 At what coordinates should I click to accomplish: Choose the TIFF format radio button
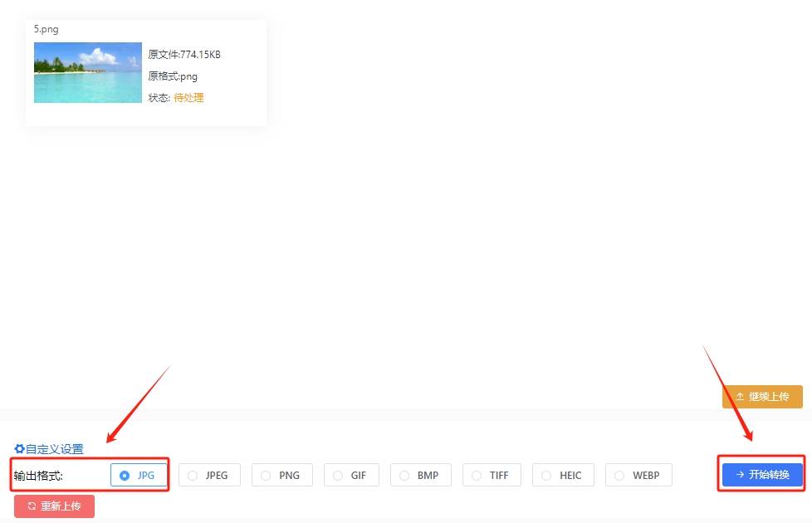tap(492, 475)
